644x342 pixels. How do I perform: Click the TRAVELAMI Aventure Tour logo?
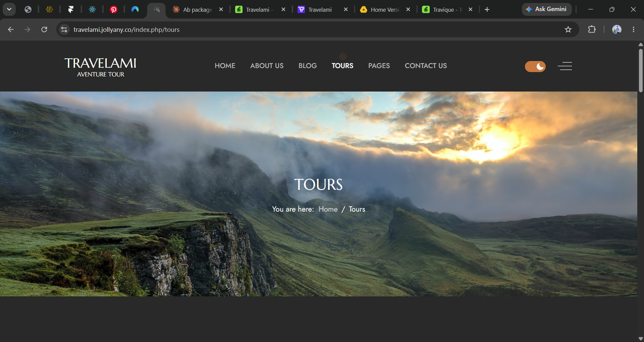pos(101,67)
